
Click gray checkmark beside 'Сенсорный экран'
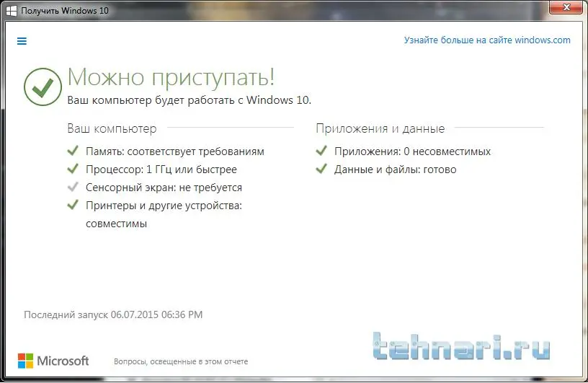click(x=73, y=187)
